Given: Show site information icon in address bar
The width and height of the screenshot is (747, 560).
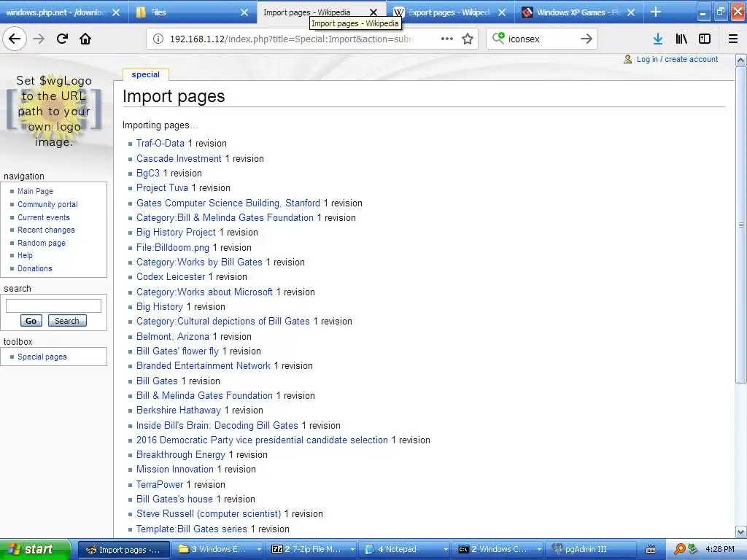Looking at the screenshot, I should 158,39.
